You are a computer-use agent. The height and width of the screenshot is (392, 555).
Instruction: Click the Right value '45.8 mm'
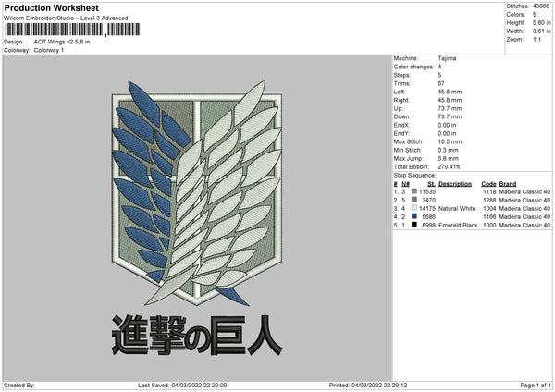coord(450,100)
